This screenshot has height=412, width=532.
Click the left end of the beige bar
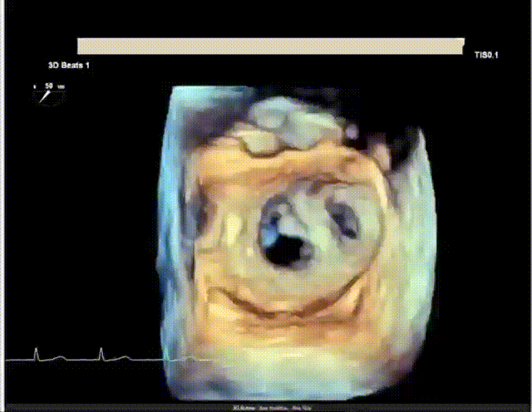pos(81,46)
